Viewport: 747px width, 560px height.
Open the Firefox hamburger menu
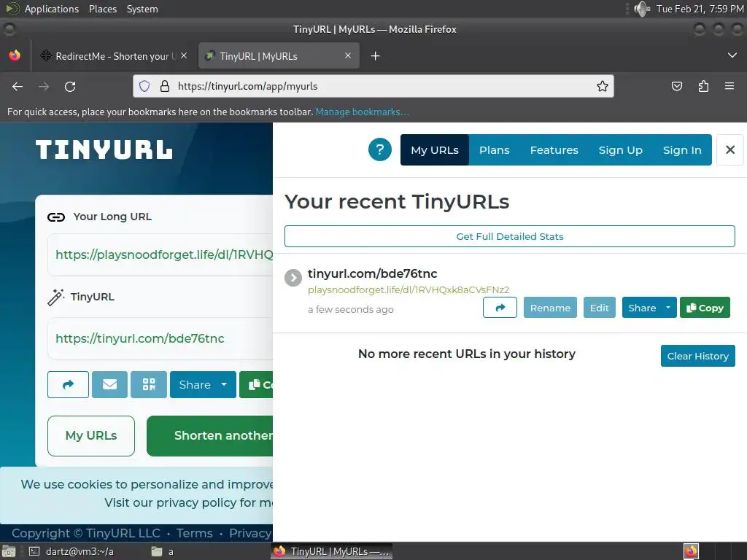729,86
